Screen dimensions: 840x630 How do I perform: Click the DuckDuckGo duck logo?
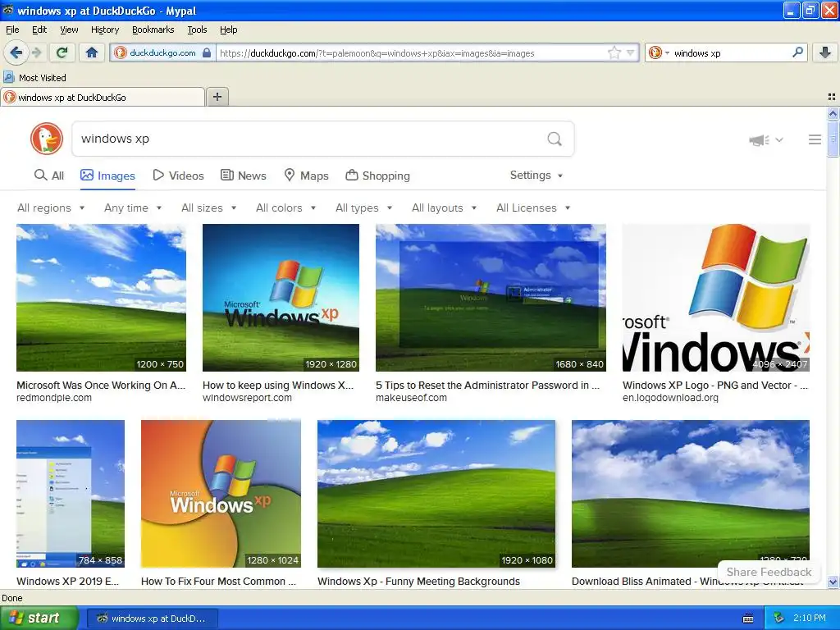click(47, 139)
